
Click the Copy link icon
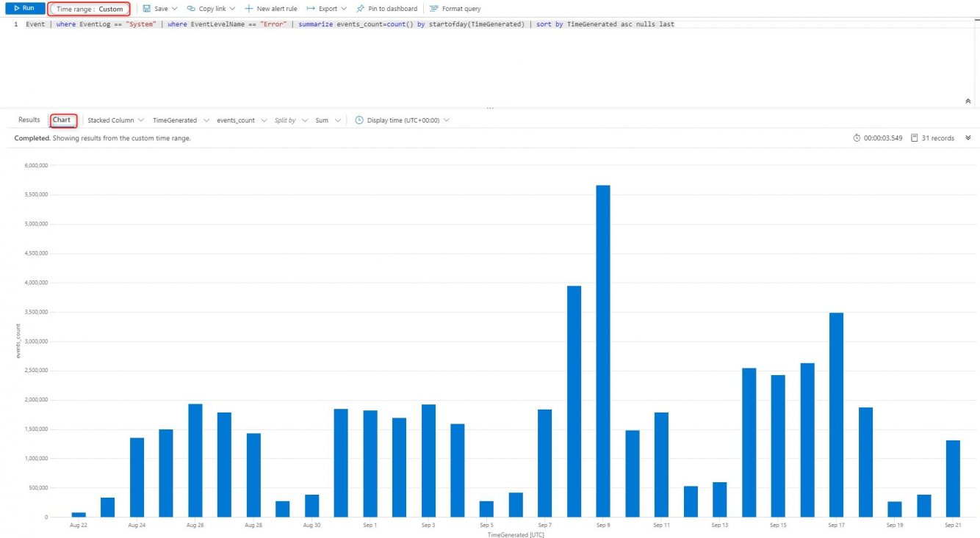click(x=192, y=8)
